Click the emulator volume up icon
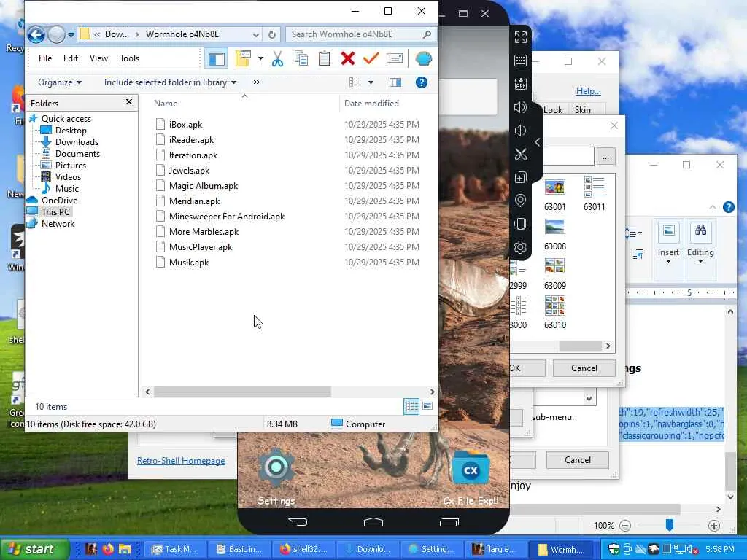The width and height of the screenshot is (747, 560). (521, 107)
